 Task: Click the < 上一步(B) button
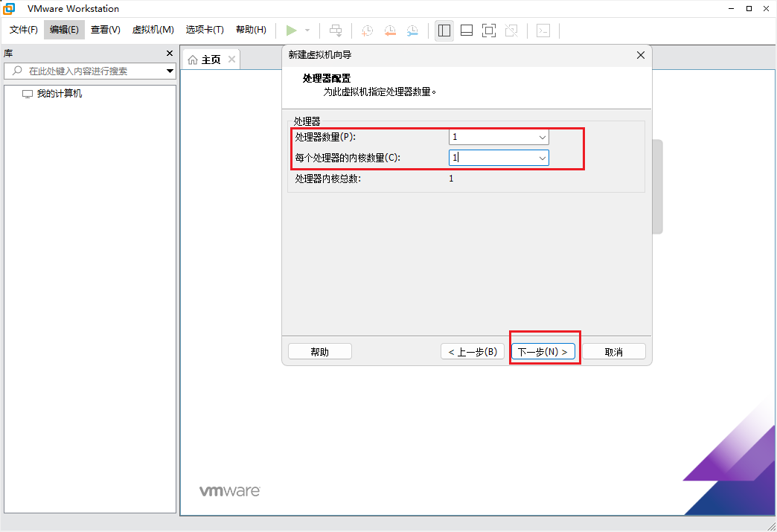[x=473, y=352]
